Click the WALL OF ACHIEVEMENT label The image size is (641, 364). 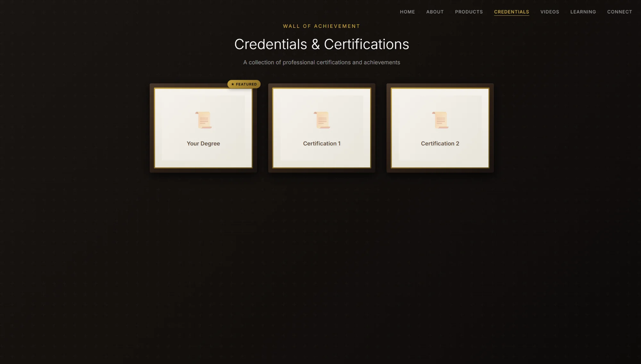pos(321,26)
